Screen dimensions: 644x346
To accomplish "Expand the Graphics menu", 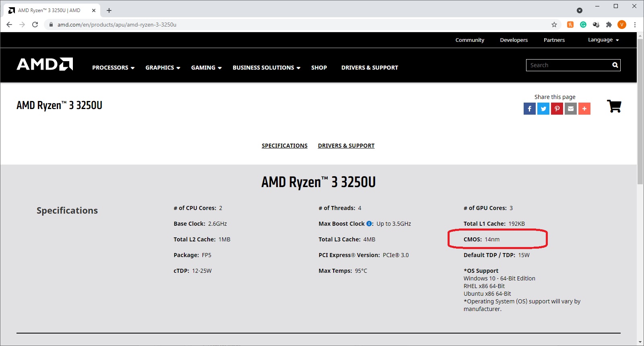I will click(x=163, y=68).
